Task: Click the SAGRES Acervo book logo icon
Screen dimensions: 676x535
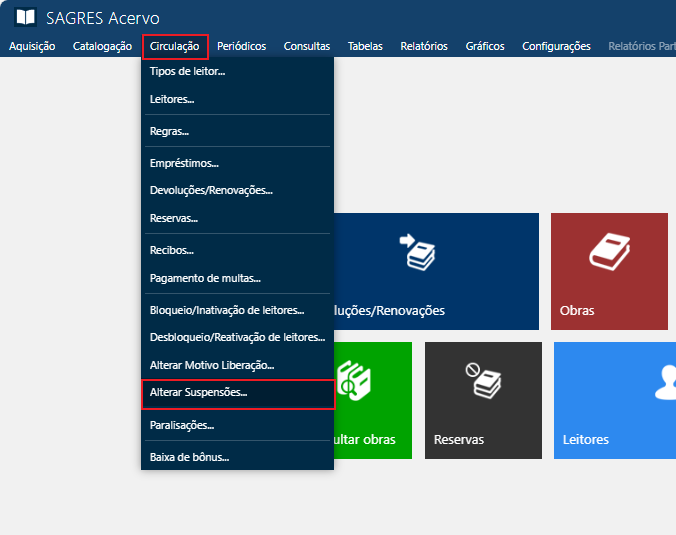Action: 25,18
